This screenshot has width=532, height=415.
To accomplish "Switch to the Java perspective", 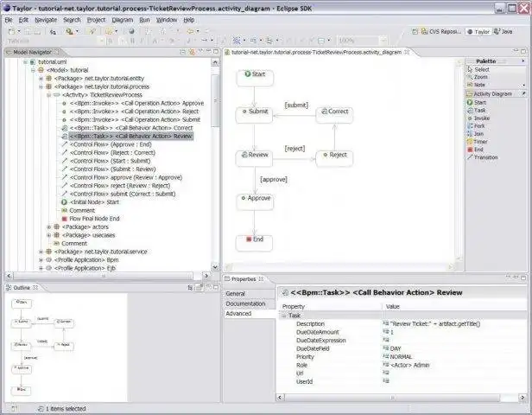I will point(503,32).
